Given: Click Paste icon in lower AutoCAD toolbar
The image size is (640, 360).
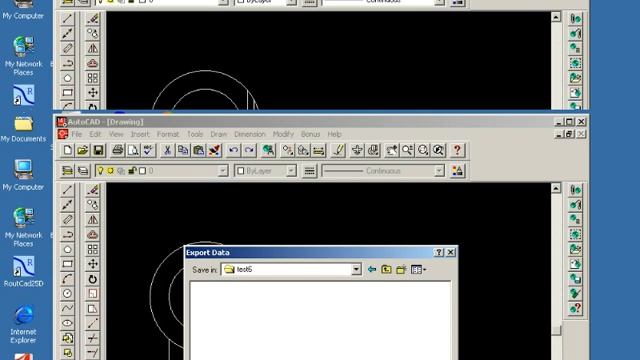Looking at the screenshot, I should [x=198, y=150].
